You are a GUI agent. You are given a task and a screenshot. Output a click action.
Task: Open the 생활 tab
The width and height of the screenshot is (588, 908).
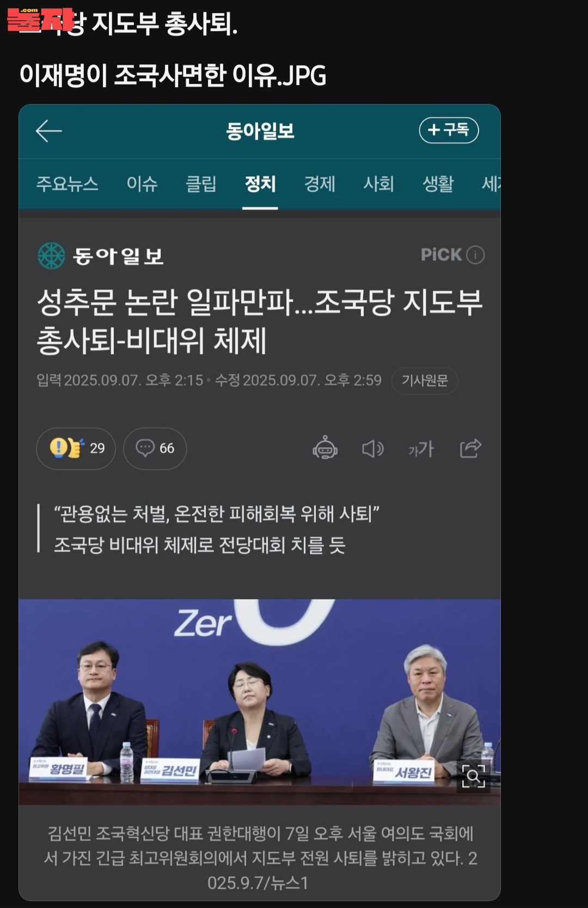tap(438, 184)
